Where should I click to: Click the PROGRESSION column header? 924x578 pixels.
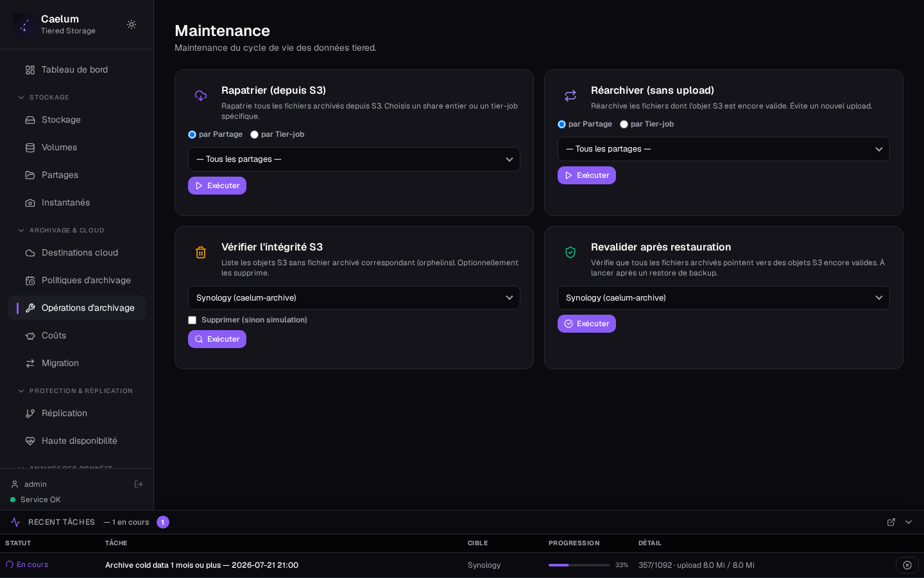(574, 543)
